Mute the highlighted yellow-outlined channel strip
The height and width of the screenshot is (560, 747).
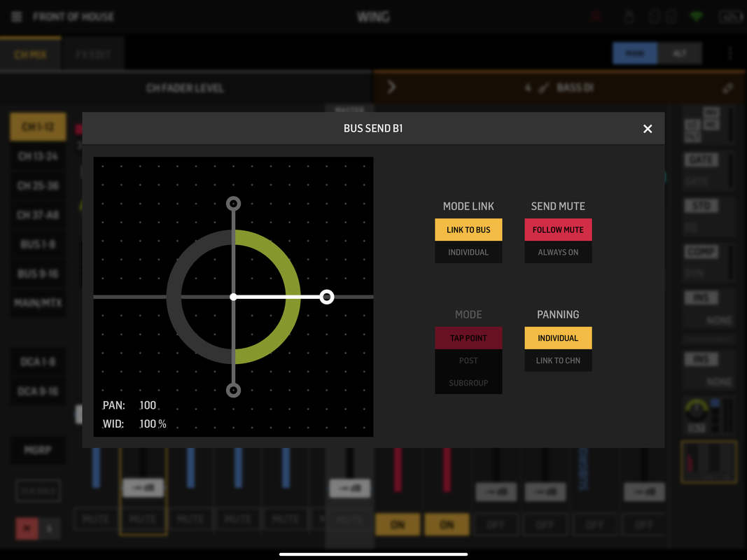pyautogui.click(x=143, y=519)
